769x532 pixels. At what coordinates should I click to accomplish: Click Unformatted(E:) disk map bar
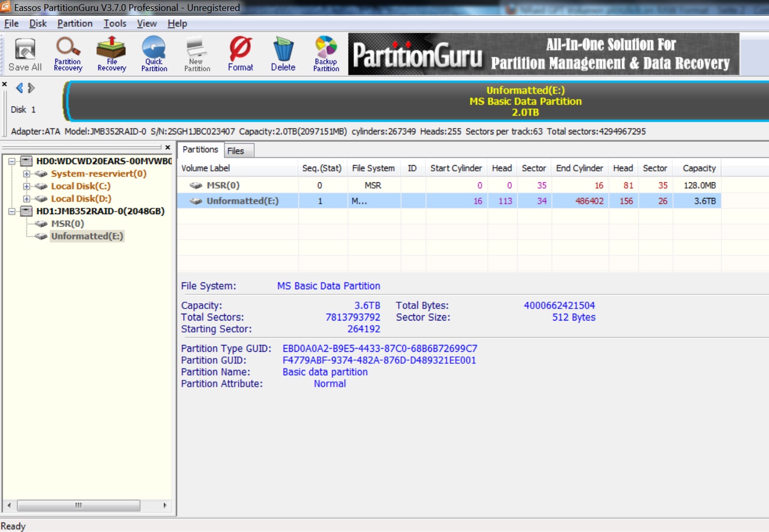pos(417,101)
